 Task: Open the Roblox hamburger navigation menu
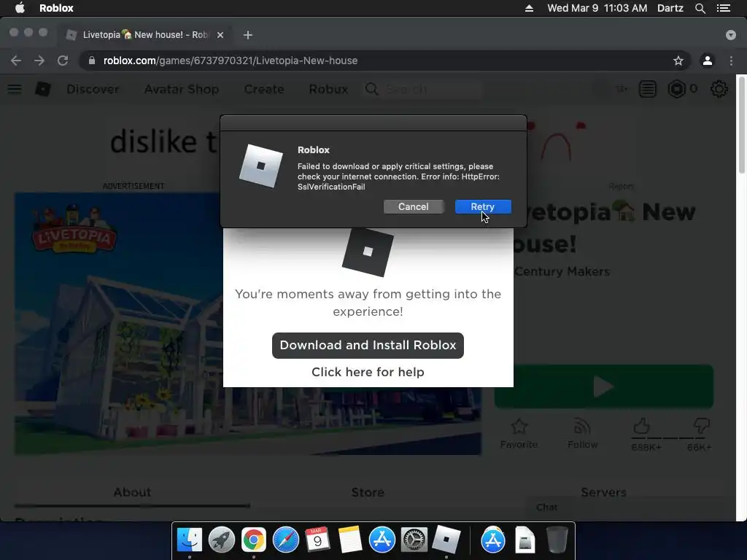pos(15,89)
